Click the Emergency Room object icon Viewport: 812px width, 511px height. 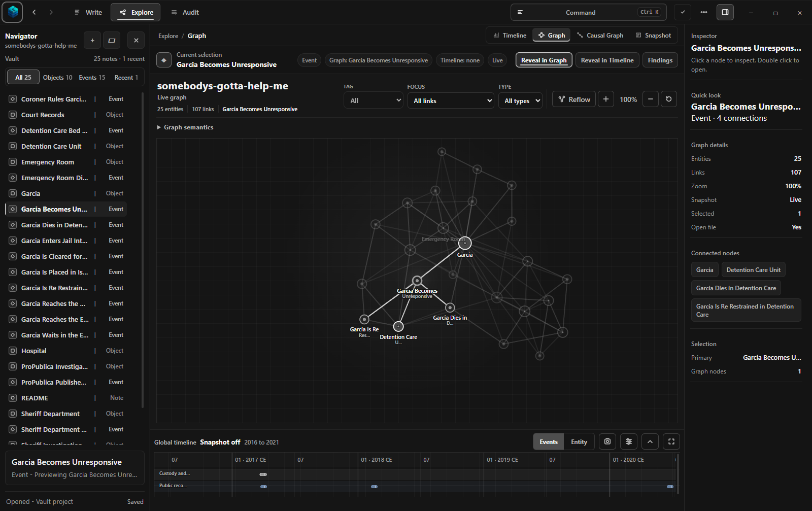click(x=13, y=162)
